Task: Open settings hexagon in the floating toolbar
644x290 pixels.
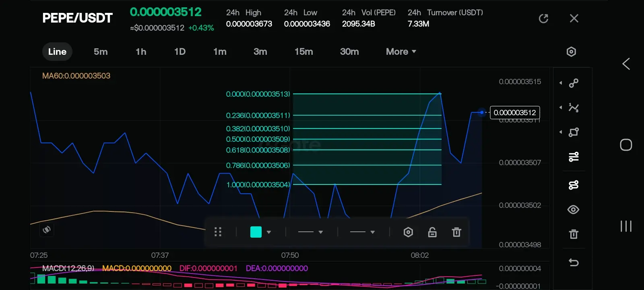Action: coord(408,232)
